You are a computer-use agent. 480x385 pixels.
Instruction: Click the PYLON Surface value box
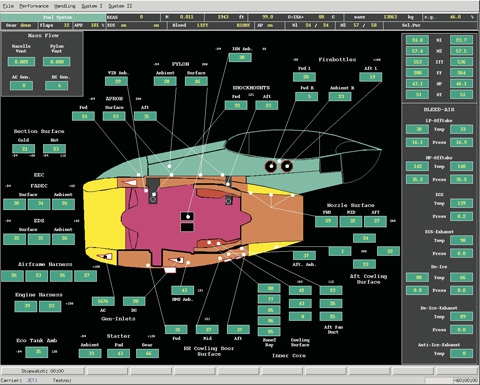point(196,81)
